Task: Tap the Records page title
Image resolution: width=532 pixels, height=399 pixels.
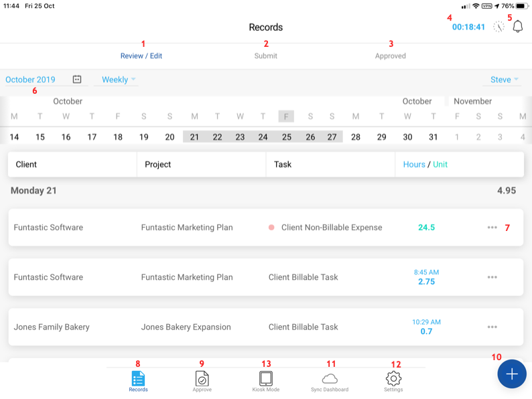Action: pyautogui.click(x=265, y=27)
